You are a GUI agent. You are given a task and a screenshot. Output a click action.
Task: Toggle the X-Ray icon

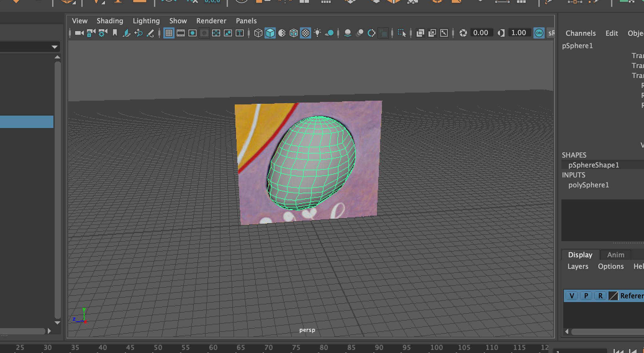(420, 33)
